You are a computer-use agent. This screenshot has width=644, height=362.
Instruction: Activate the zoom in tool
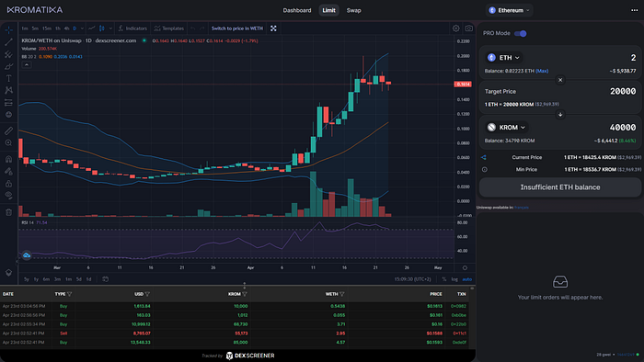pos(8,142)
